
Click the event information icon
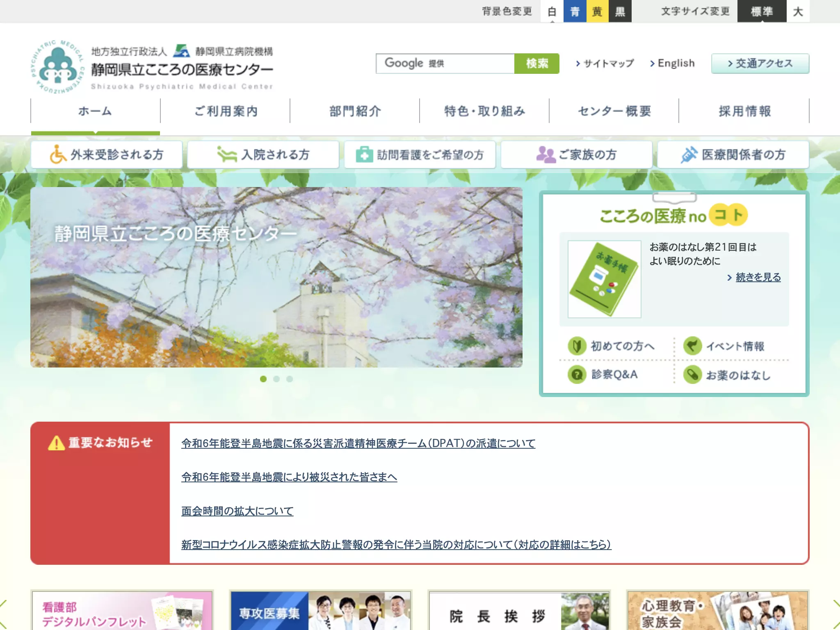(692, 346)
